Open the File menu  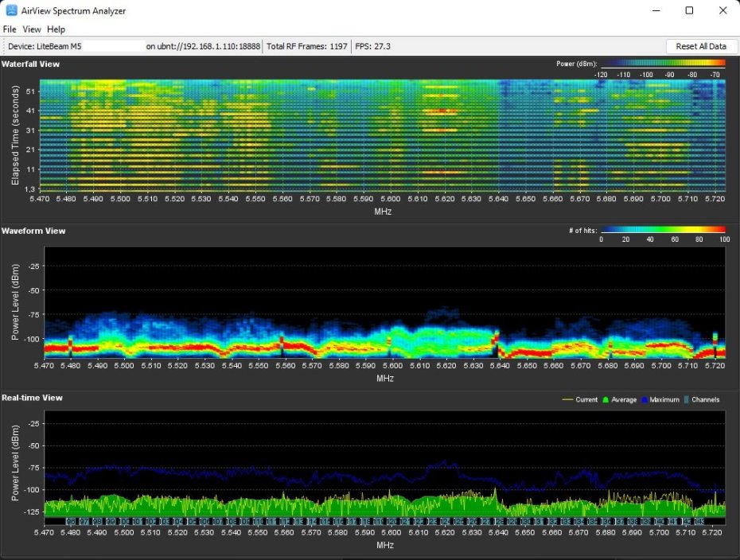pos(10,29)
